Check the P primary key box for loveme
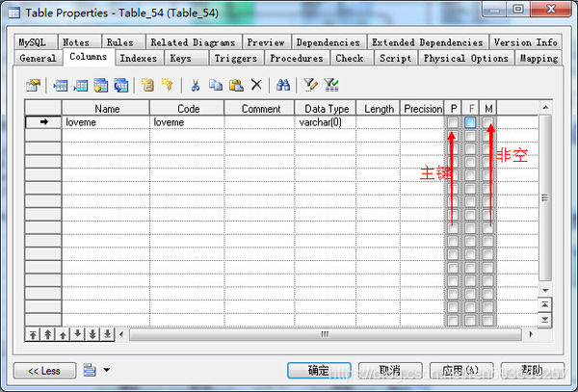 click(453, 122)
